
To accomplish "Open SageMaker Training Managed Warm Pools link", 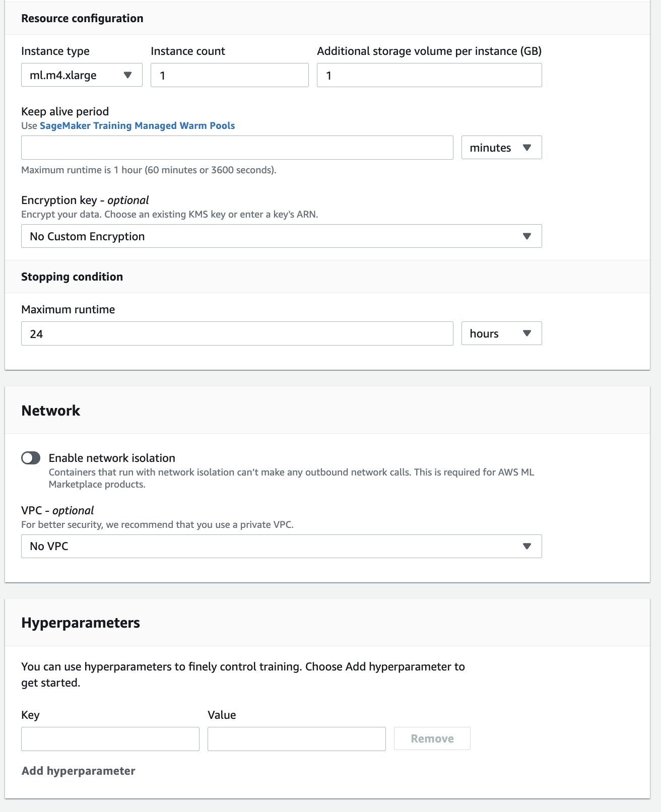I will [x=137, y=125].
